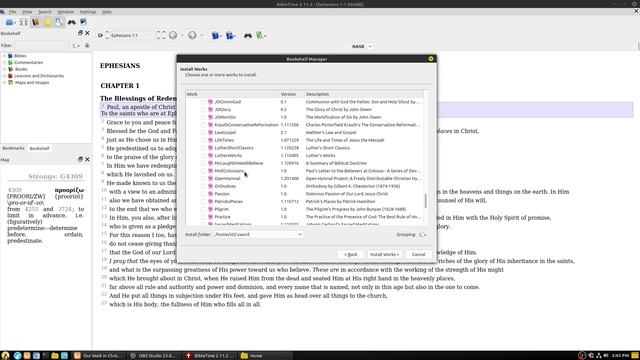This screenshot has width=640, height=360.
Task: Check the LawGospel work checkbox
Action: (203, 132)
